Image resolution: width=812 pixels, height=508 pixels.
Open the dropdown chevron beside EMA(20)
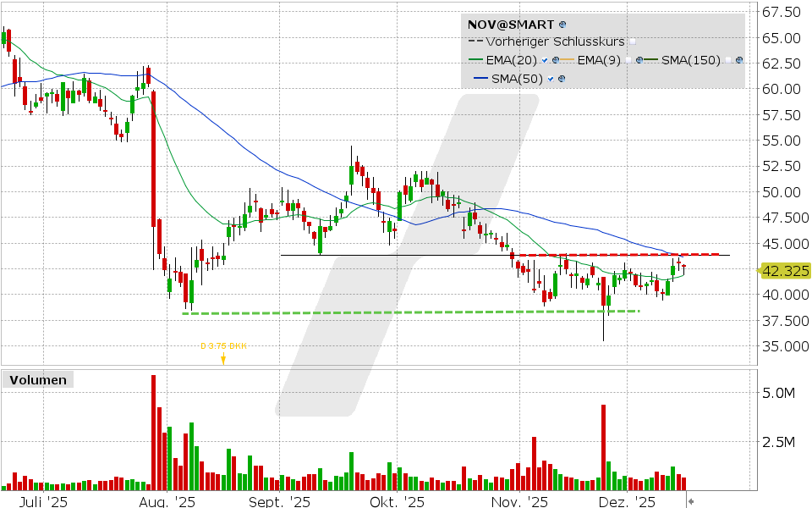[544, 59]
